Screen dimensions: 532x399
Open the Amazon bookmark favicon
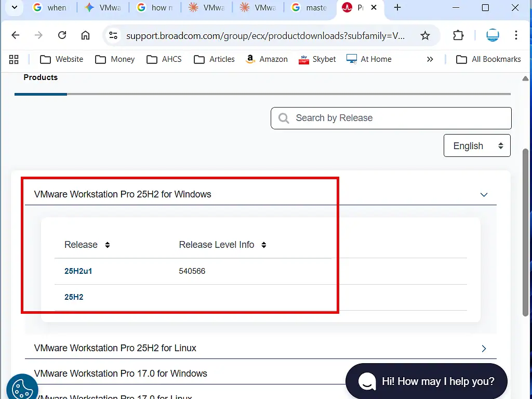coord(250,59)
